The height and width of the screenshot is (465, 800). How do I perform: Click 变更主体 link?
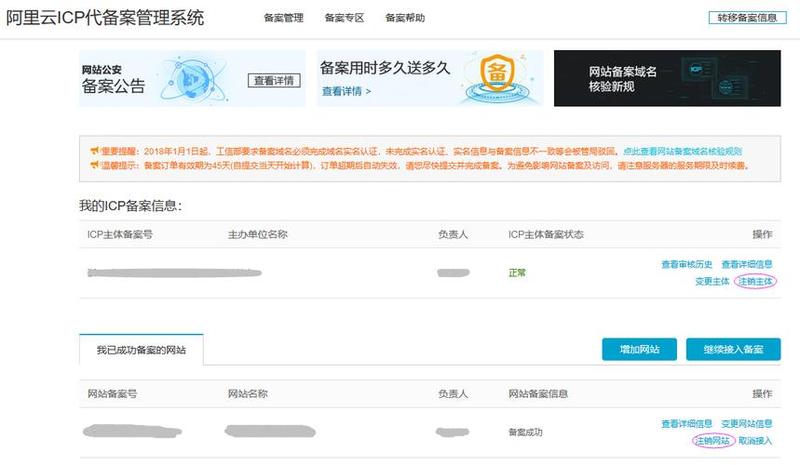click(x=712, y=281)
